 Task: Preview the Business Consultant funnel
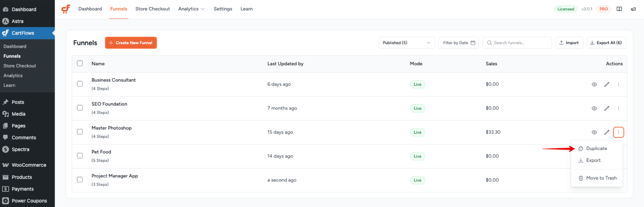(x=594, y=85)
